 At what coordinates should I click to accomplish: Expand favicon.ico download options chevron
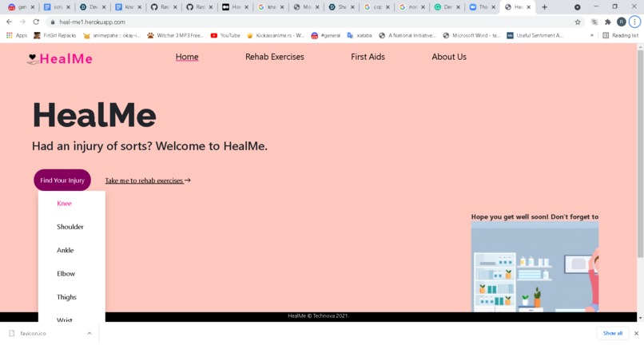(x=89, y=334)
